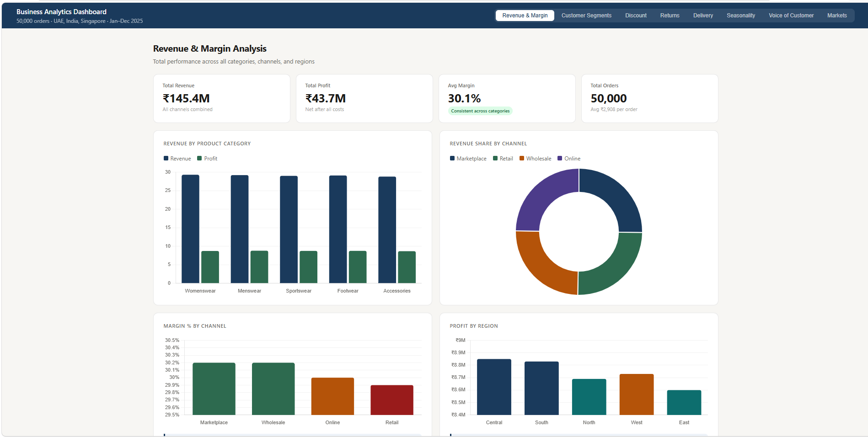Click the 'All channels combined' caption
The height and width of the screenshot is (437, 868).
click(188, 110)
